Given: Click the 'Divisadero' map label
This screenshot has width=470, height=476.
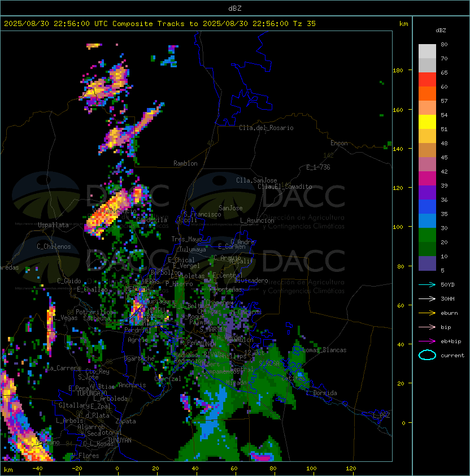Looking at the screenshot, I should click(x=251, y=280).
